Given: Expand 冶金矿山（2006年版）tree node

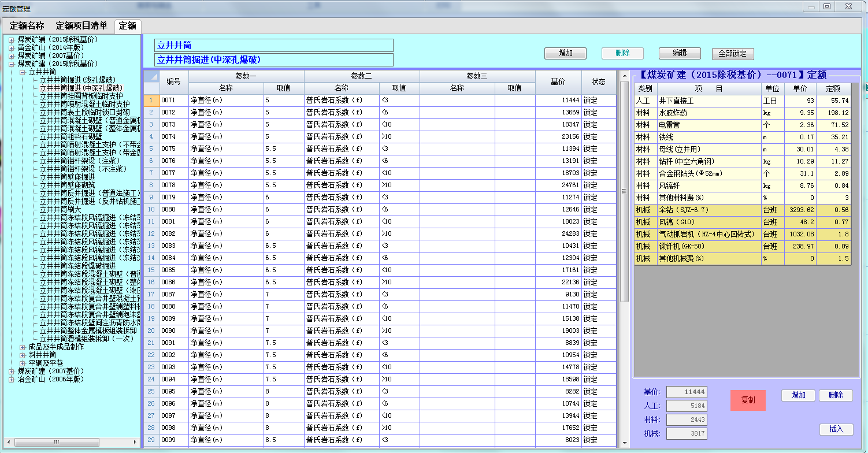Looking at the screenshot, I should click(x=11, y=379).
